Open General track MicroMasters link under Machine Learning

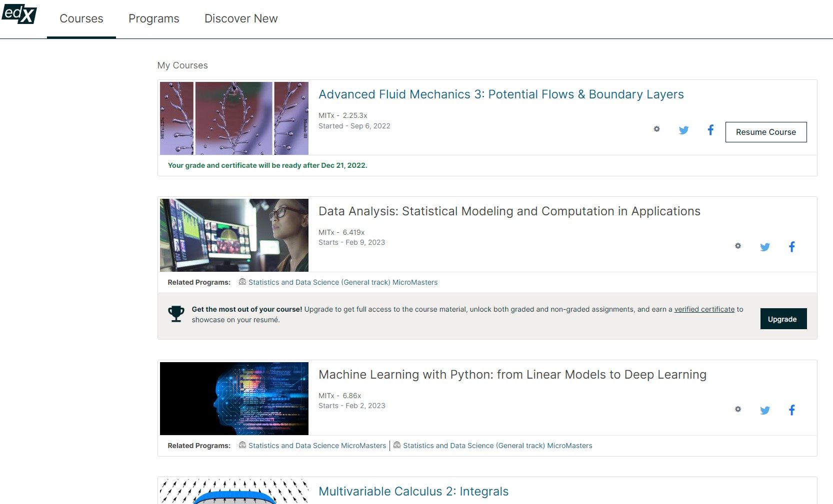click(497, 446)
